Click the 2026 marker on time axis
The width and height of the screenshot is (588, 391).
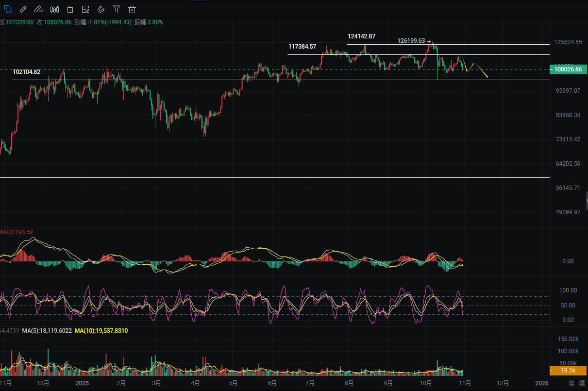pyautogui.click(x=541, y=383)
